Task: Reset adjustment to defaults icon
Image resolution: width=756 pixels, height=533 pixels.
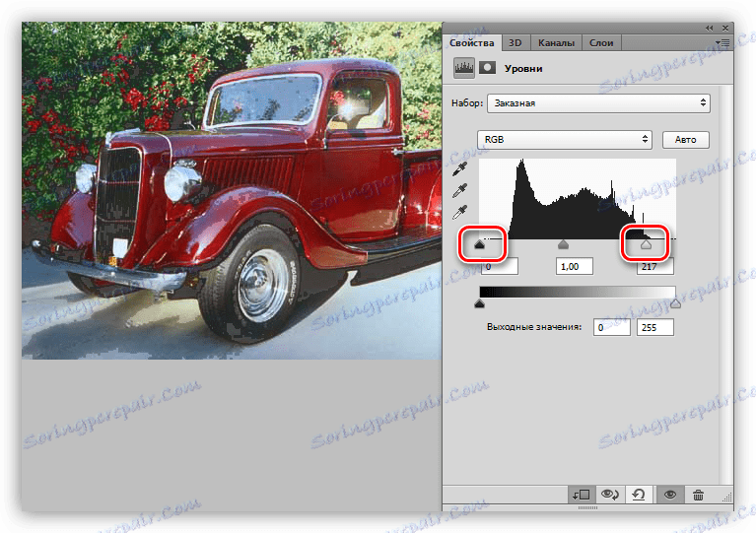Action: click(639, 495)
